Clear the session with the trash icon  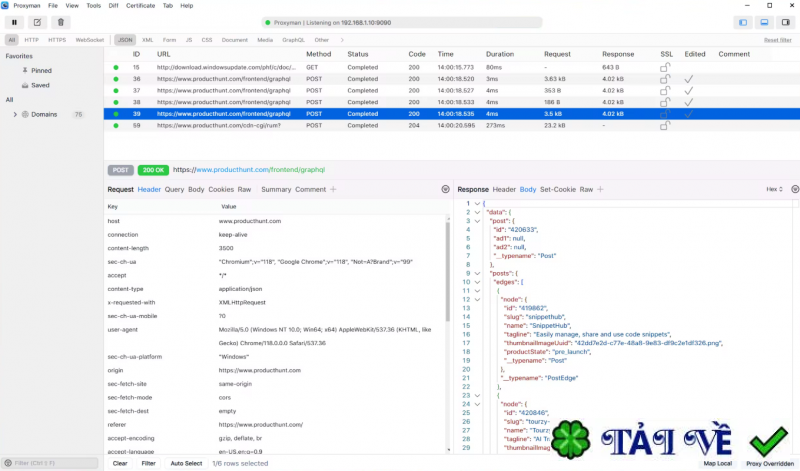click(x=61, y=22)
